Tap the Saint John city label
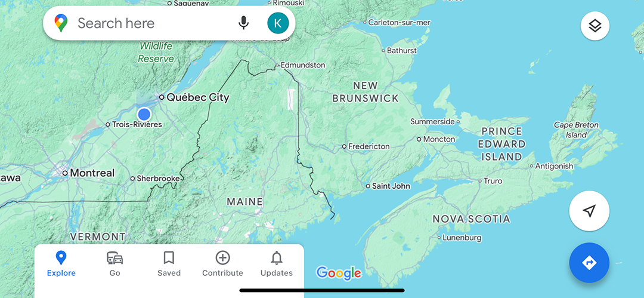Viewport: 644px width, 298px height. click(x=391, y=186)
